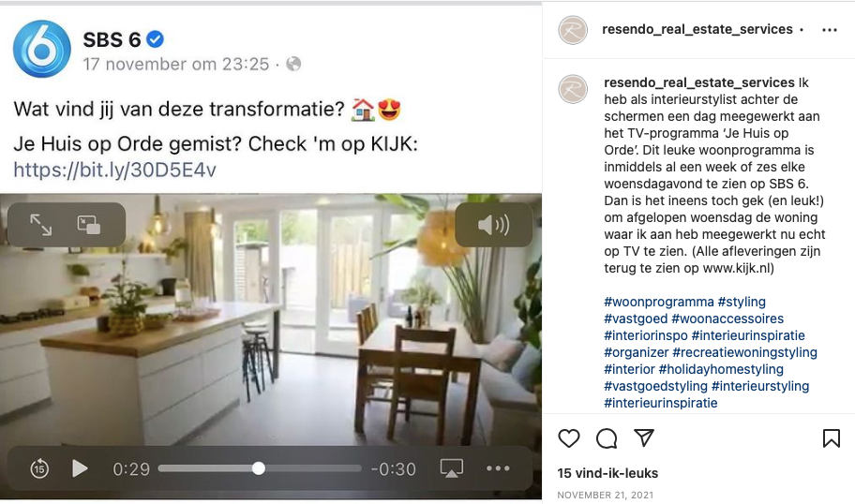Viewport: 855px width, 504px height.
Task: Click the video progress slider knob
Action: 259,468
